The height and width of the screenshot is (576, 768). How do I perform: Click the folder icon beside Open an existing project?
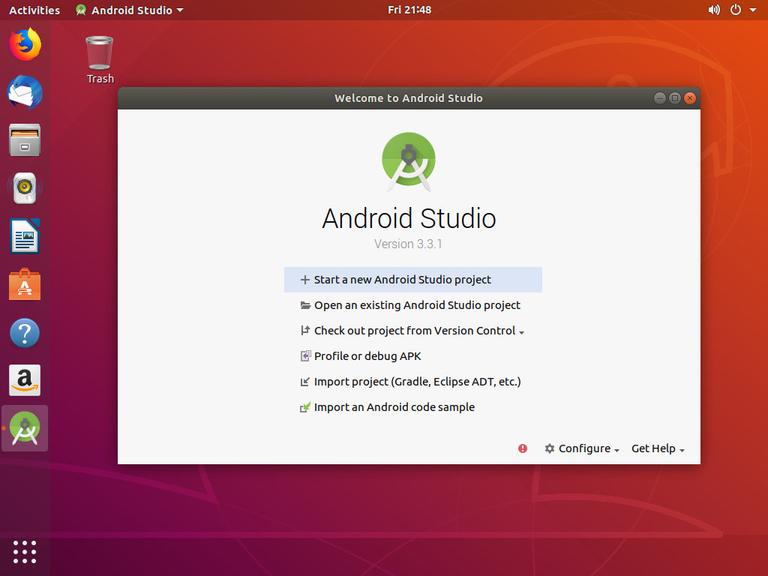click(x=305, y=305)
